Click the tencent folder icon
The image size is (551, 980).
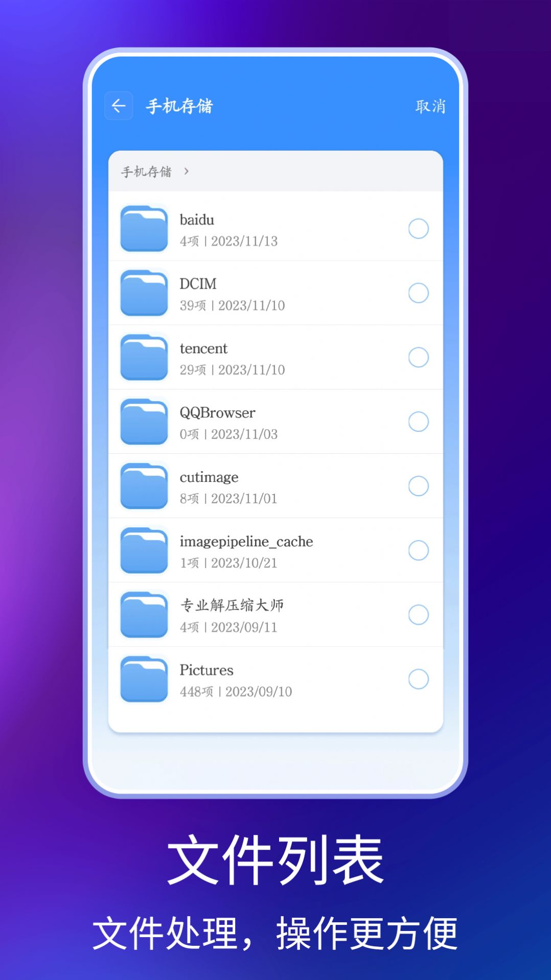pyautogui.click(x=144, y=358)
